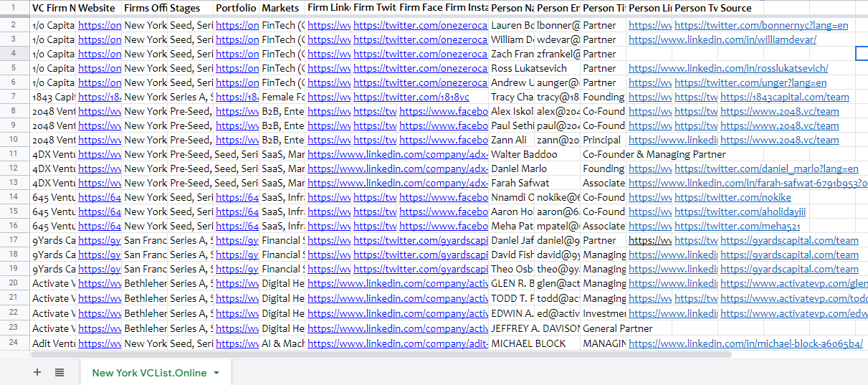868x385 pixels.
Task: Select the Walter Baddoo cell
Action: pyautogui.click(x=535, y=154)
